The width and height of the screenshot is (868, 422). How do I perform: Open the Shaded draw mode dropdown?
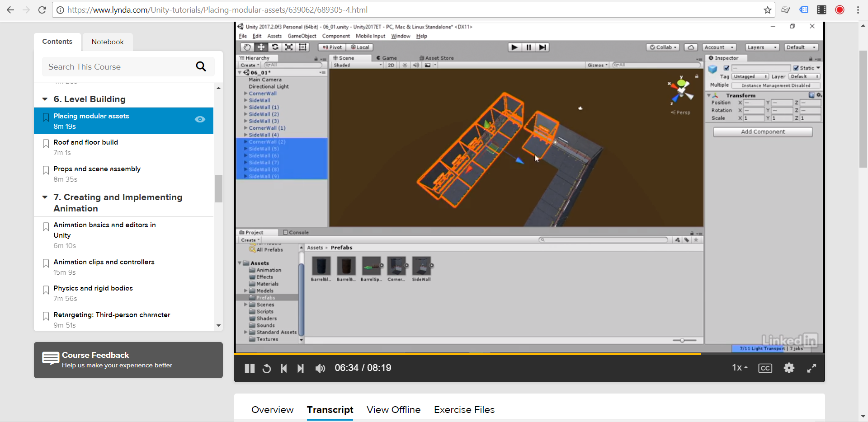tap(357, 65)
